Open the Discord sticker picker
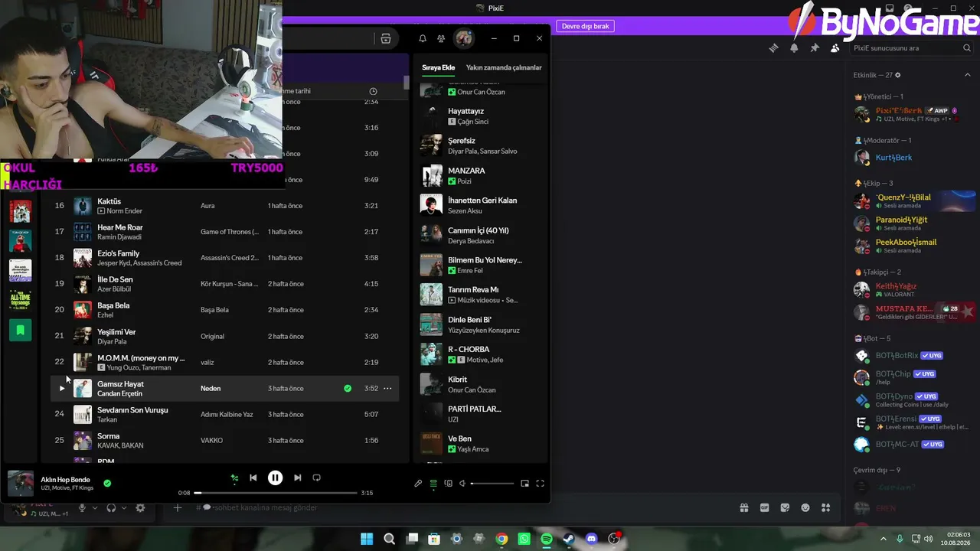 (785, 507)
